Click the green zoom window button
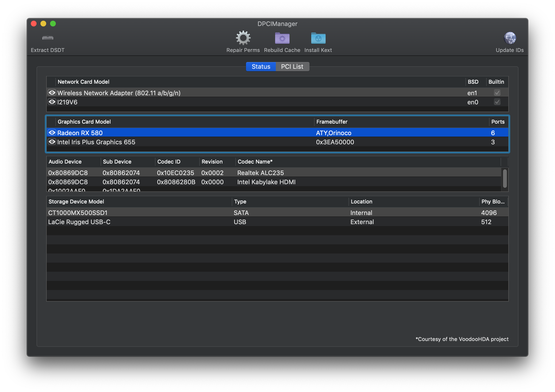The width and height of the screenshot is (555, 392). point(53,24)
